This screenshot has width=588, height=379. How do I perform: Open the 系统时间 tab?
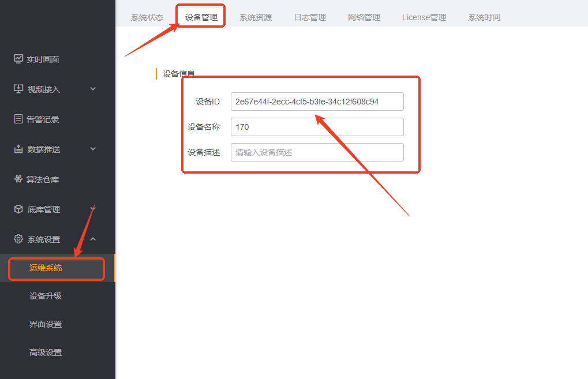click(484, 17)
